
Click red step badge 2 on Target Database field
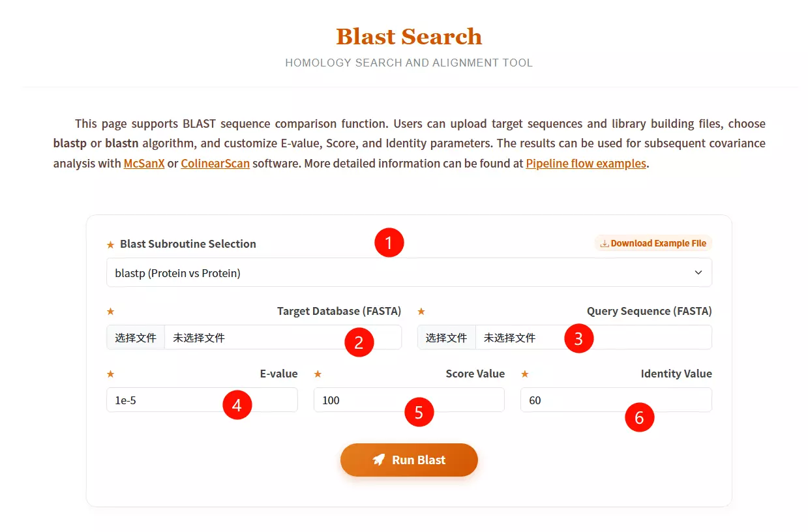(359, 342)
